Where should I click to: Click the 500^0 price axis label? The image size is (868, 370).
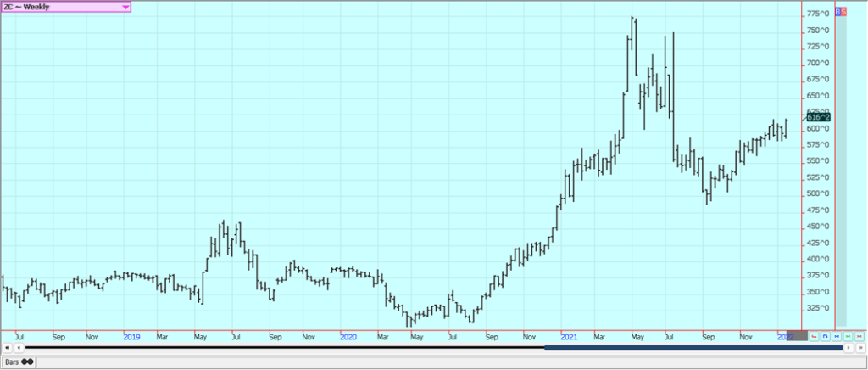coord(817,193)
